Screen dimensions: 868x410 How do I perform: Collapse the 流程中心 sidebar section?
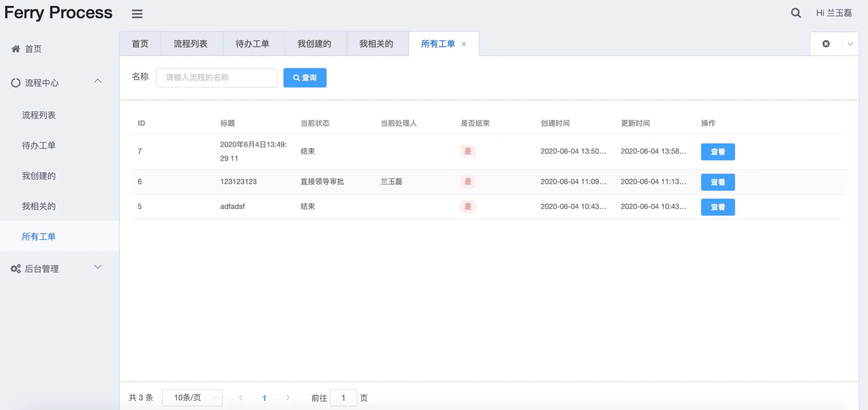click(x=98, y=81)
